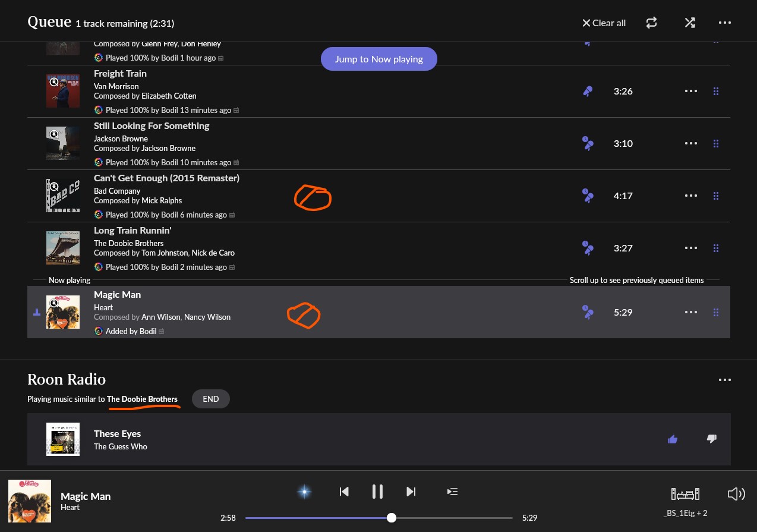Open composer Nancy Wilson
The width and height of the screenshot is (757, 532).
[x=207, y=317]
